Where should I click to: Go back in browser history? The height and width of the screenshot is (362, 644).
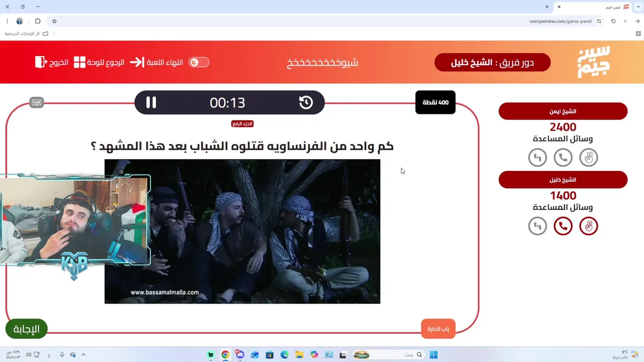(x=638, y=21)
